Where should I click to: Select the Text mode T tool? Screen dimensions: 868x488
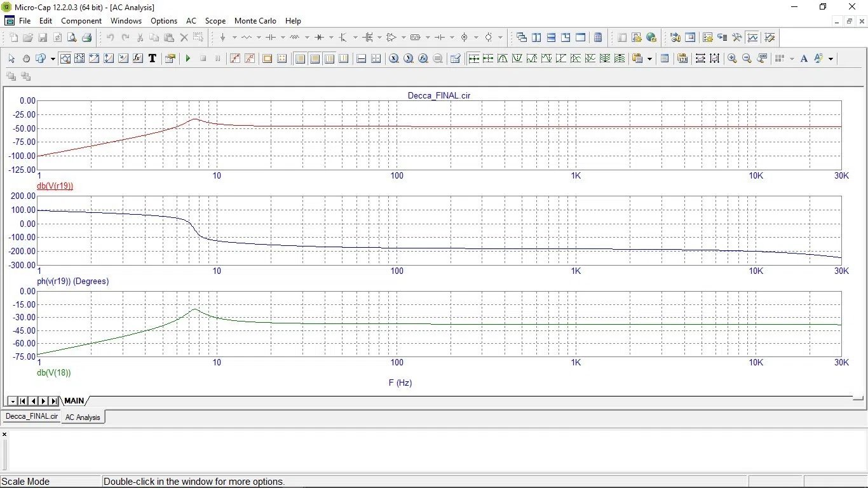(153, 58)
